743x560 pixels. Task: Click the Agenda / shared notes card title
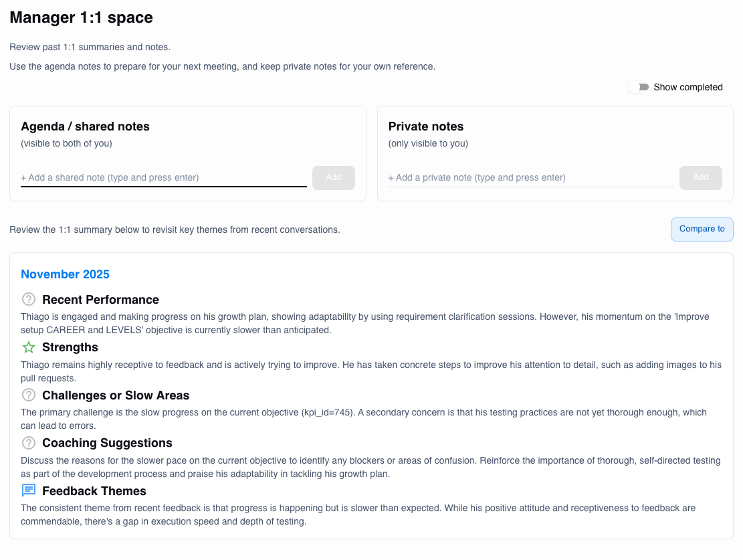point(85,126)
